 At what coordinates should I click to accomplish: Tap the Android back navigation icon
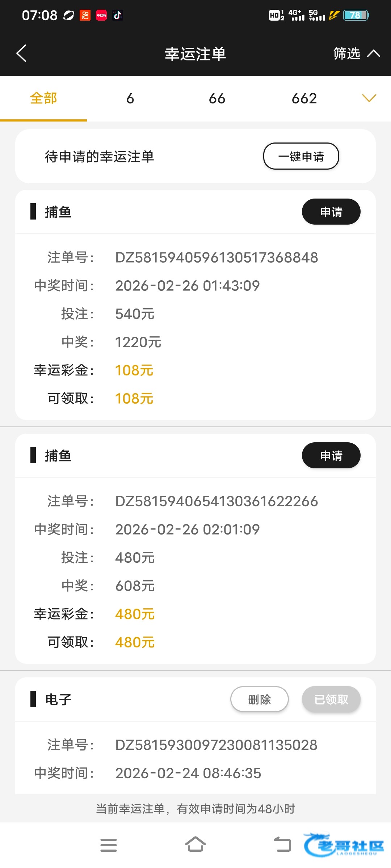[x=282, y=844]
